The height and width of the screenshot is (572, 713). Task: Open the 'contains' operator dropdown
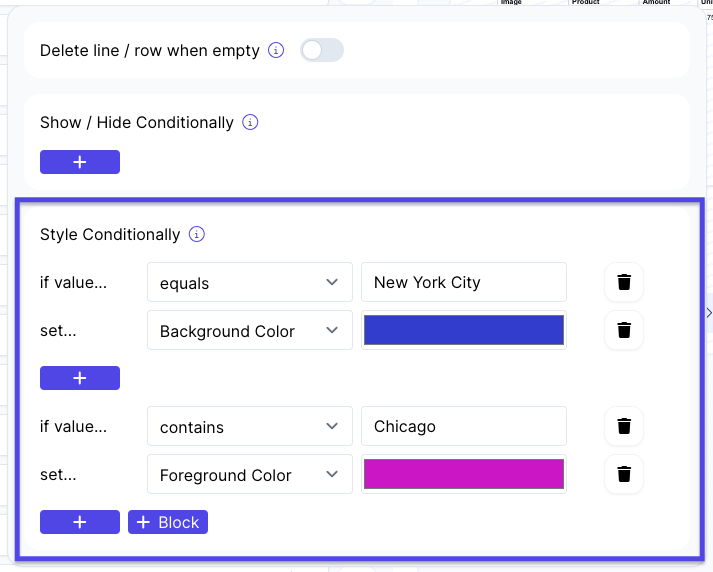point(250,426)
